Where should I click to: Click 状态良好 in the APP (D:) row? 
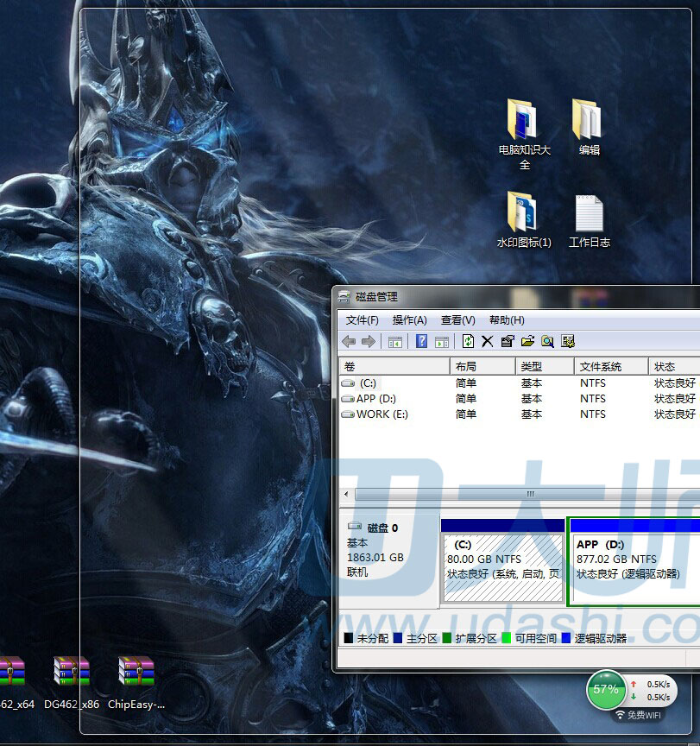pos(675,399)
